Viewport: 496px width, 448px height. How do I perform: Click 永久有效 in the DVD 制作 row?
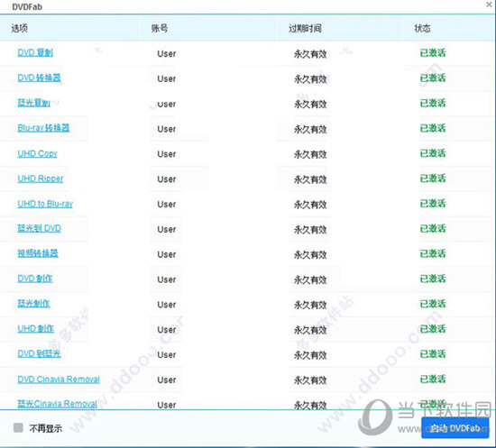pos(310,279)
